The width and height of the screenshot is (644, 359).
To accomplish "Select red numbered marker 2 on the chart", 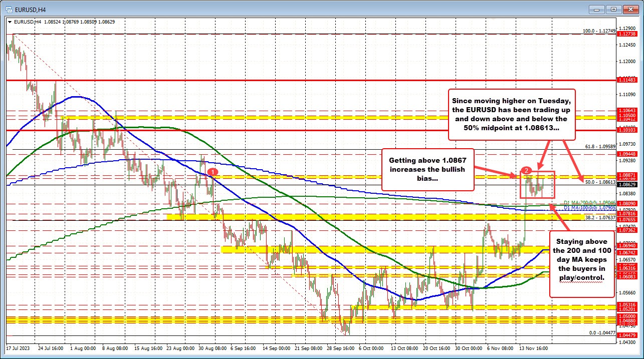I will pos(526,171).
